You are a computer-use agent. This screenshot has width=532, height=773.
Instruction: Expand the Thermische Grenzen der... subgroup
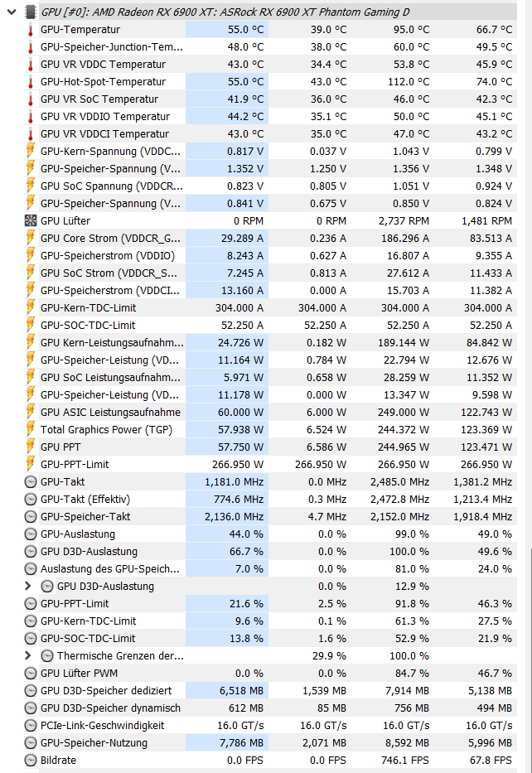[28, 655]
